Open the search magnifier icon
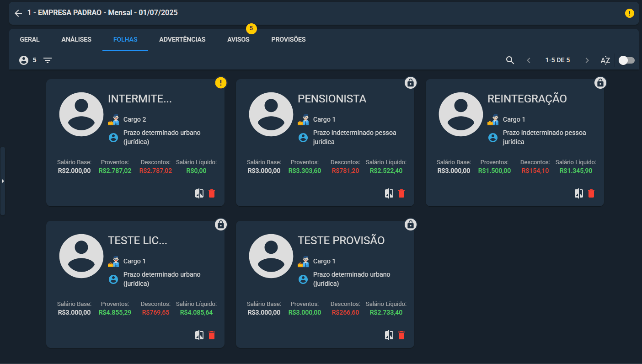 pos(510,60)
